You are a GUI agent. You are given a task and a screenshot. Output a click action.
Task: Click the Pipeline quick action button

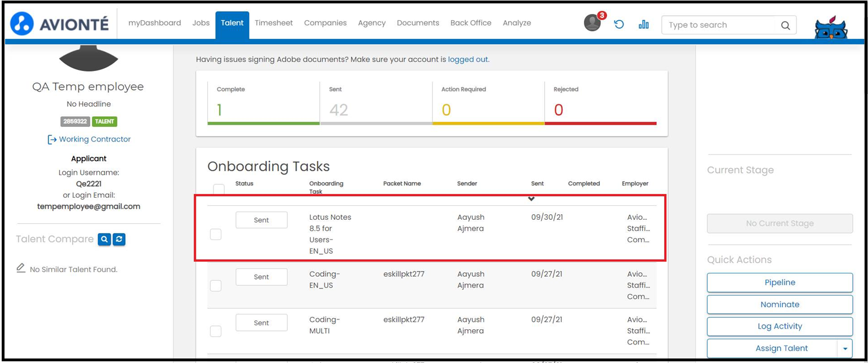(780, 282)
